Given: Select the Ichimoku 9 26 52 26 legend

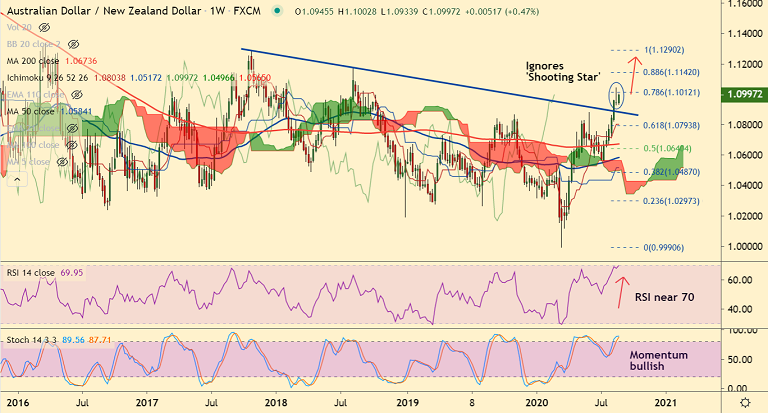Looking at the screenshot, I should pos(47,78).
